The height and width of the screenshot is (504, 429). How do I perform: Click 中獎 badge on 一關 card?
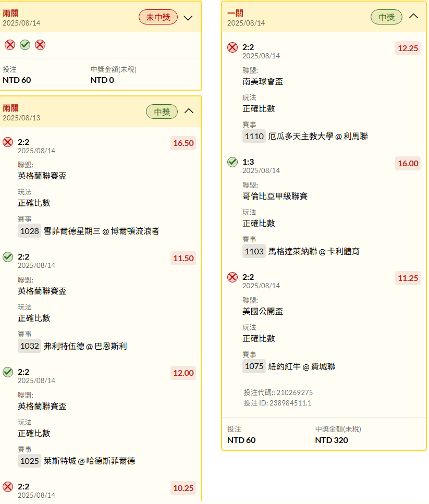tap(387, 17)
